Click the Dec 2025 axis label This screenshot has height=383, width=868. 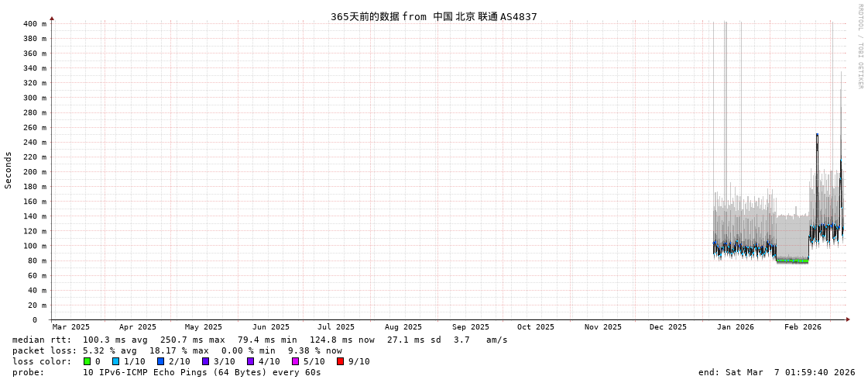(668, 327)
